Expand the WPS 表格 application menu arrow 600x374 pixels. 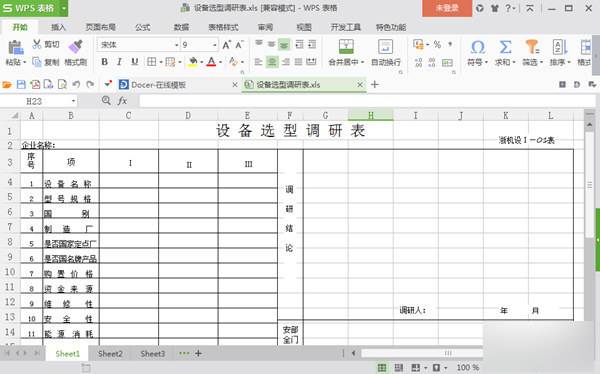coord(64,8)
